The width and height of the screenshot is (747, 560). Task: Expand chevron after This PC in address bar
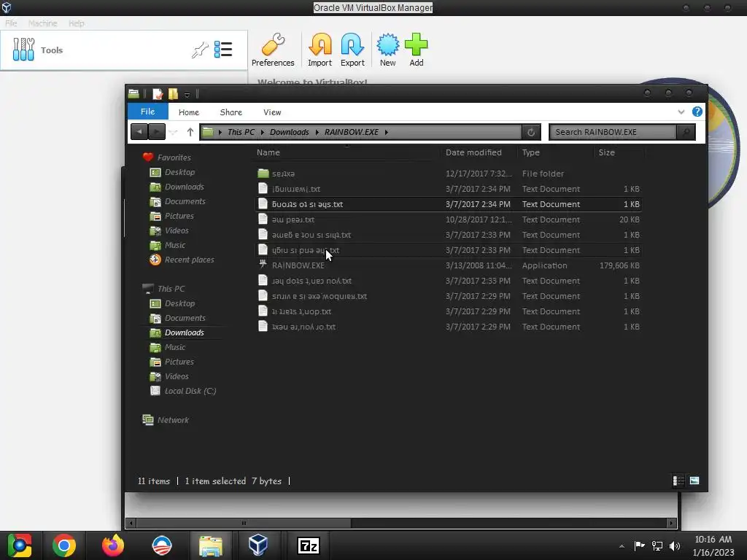click(x=262, y=132)
